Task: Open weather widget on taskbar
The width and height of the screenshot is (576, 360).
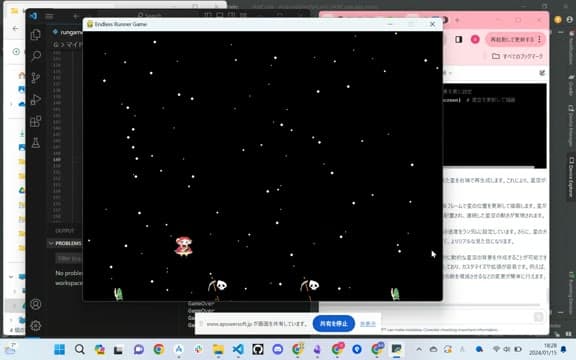Action: click(x=10, y=349)
